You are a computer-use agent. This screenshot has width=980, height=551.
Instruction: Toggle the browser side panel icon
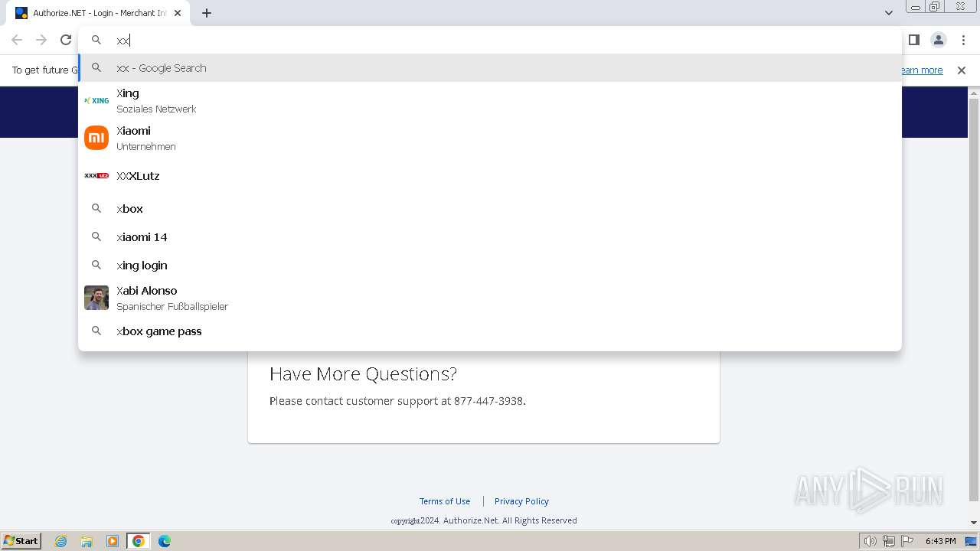coord(913,40)
